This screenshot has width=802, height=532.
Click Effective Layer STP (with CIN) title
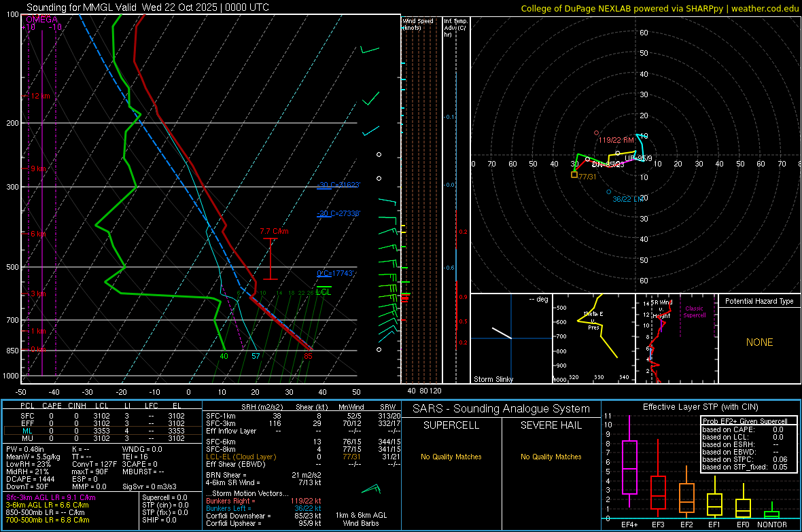click(700, 407)
